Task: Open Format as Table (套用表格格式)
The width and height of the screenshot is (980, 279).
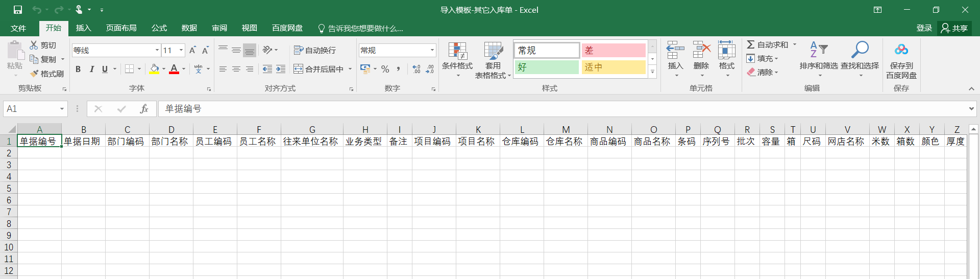Action: pyautogui.click(x=493, y=60)
